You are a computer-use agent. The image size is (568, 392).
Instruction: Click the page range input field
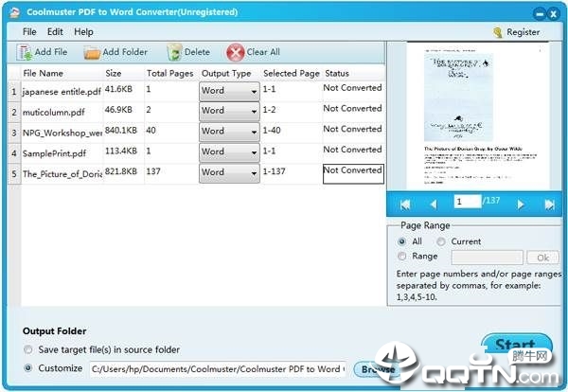(x=487, y=258)
